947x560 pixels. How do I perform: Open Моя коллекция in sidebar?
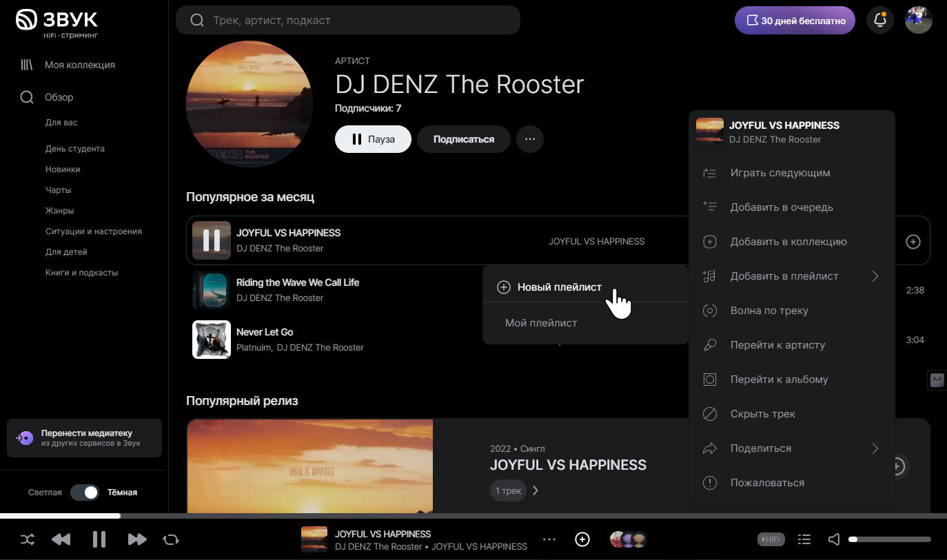(x=80, y=65)
